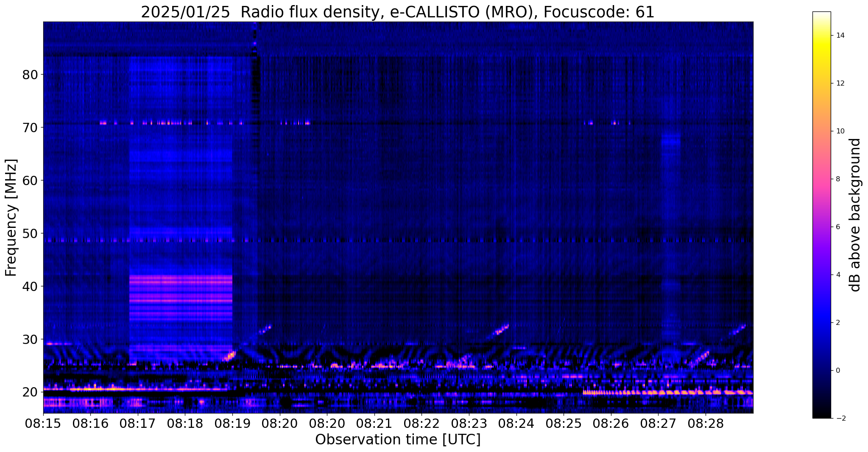Click the 30 MHz frequency tick label
The width and height of the screenshot is (868, 452).
click(30, 339)
